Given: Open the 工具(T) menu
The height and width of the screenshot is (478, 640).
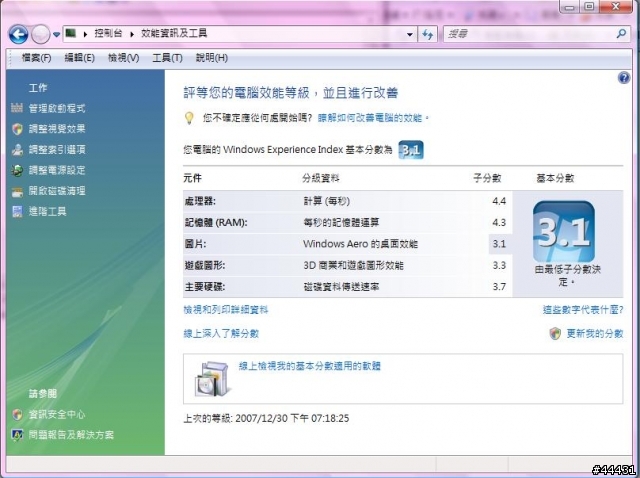Looking at the screenshot, I should tap(167, 58).
